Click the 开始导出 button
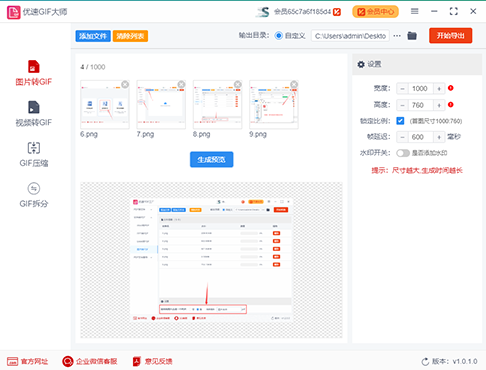This screenshot has height=370, width=486. click(x=451, y=36)
